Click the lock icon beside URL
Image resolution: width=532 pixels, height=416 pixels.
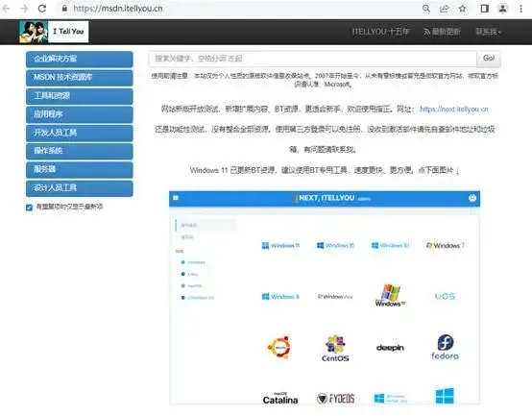[x=64, y=9]
